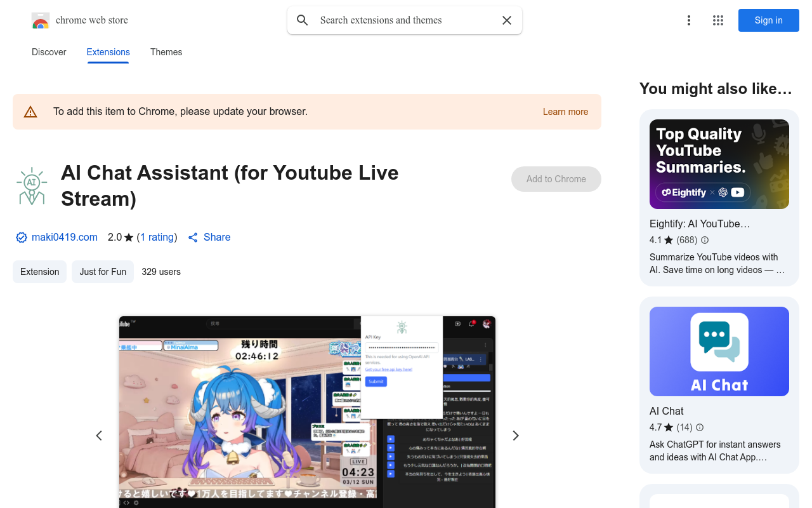This screenshot has height=508, width=812.
Task: Open the 1 rating link
Action: coord(157,237)
